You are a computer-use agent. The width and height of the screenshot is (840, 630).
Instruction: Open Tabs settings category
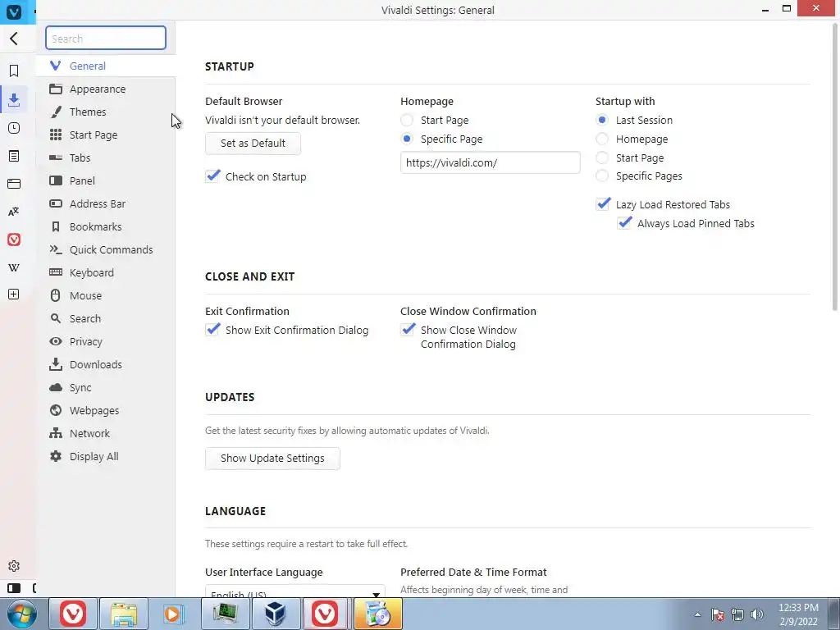[106, 157]
